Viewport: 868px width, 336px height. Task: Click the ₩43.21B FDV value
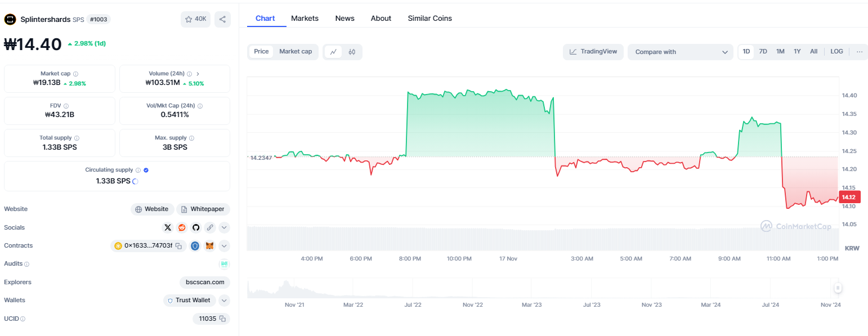(60, 115)
